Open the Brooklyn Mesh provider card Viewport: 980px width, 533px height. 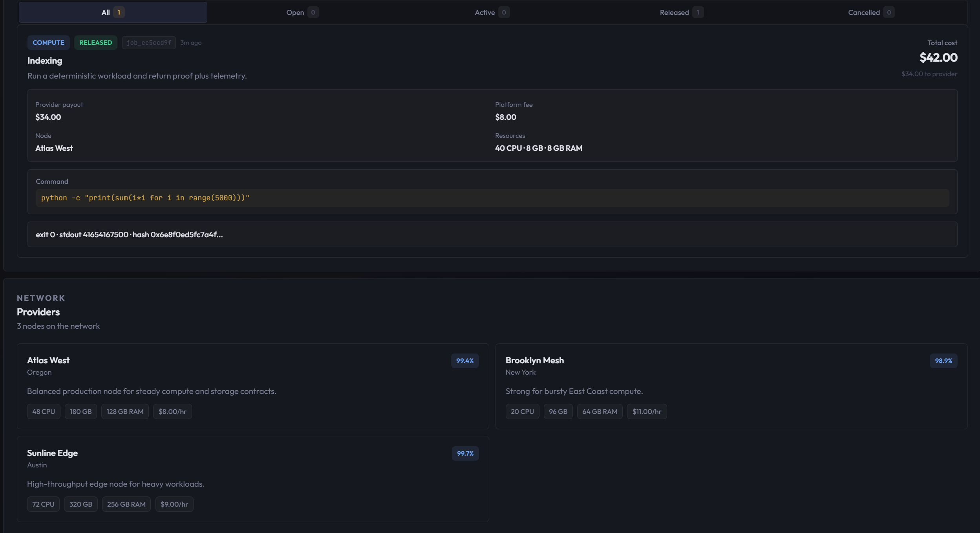click(x=731, y=386)
